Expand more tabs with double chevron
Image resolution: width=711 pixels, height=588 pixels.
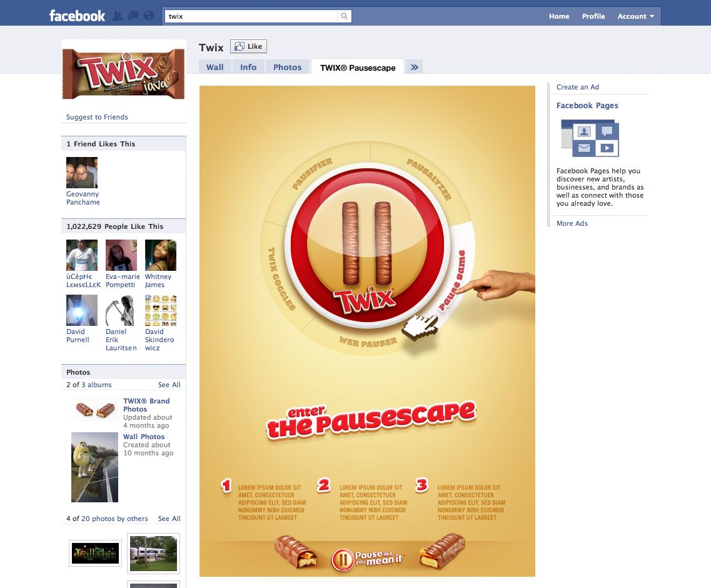coord(414,67)
